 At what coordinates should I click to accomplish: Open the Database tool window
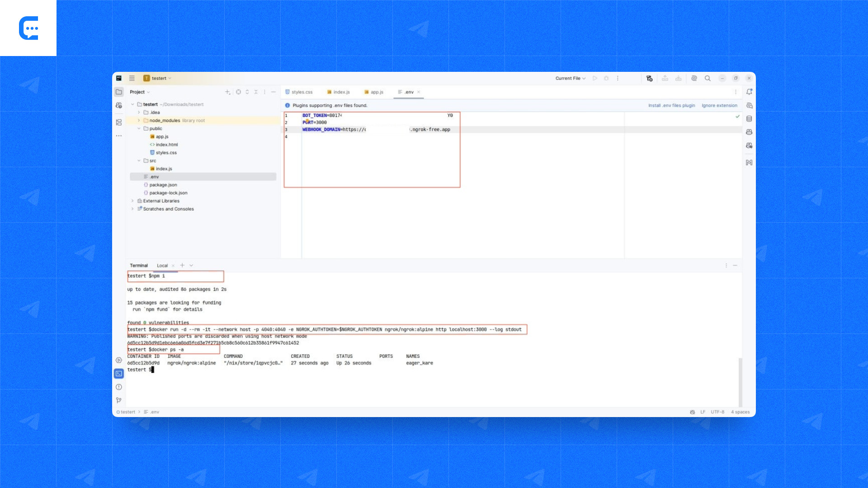749,119
